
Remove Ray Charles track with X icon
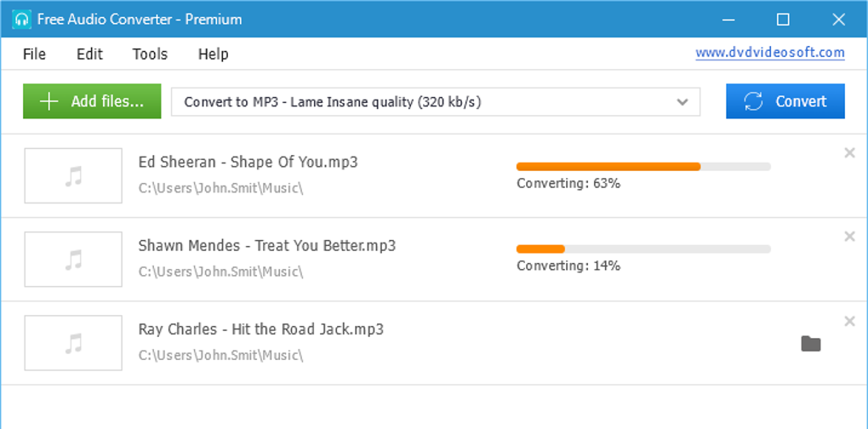click(848, 321)
